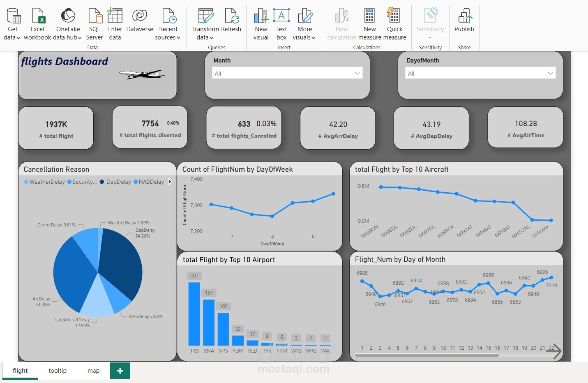The width and height of the screenshot is (588, 383).
Task: Click the airplane image
Action: 142,74
